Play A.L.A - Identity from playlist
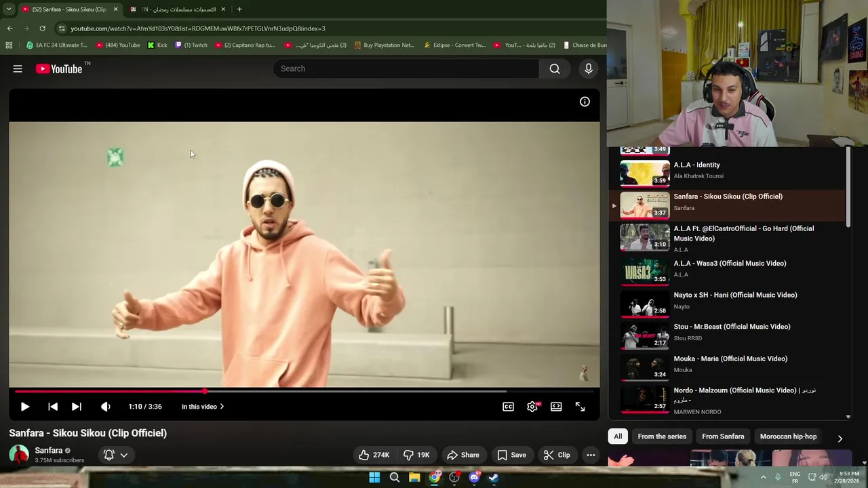 (728, 173)
